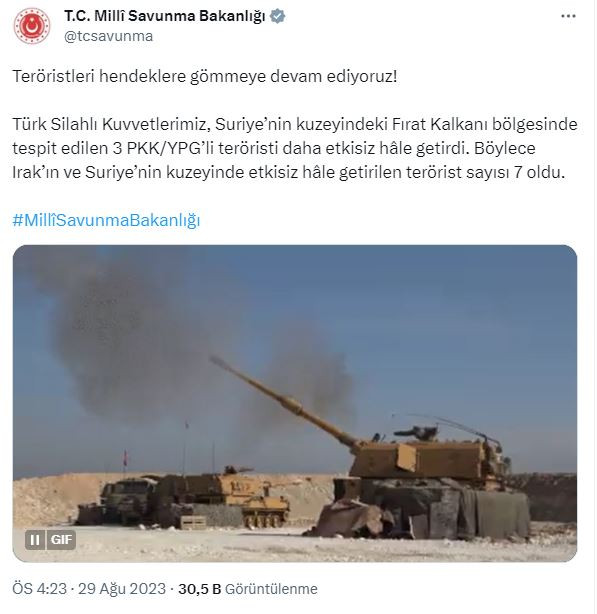This screenshot has height=614, width=597.
Task: Click the 29 Ağu 2023 date
Action: tap(122, 589)
